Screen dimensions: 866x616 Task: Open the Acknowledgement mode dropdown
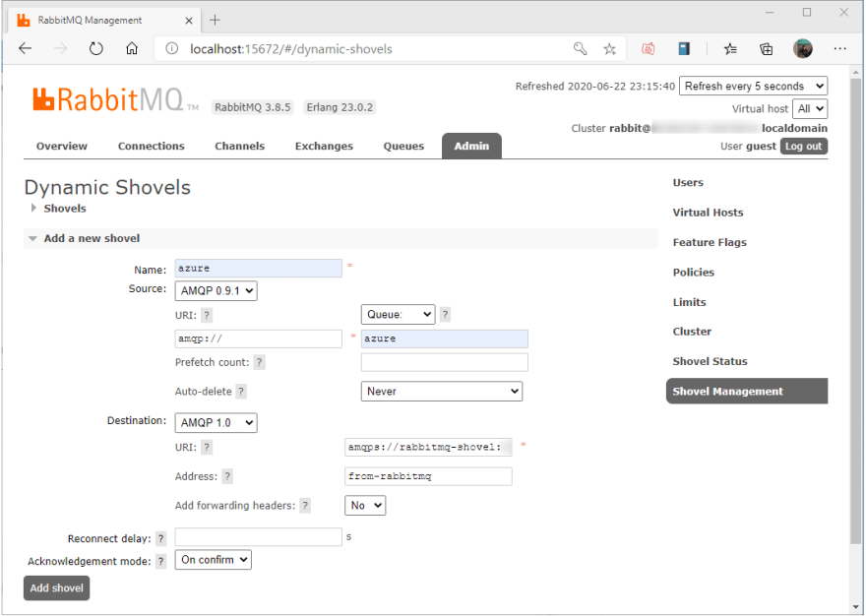tap(214, 560)
